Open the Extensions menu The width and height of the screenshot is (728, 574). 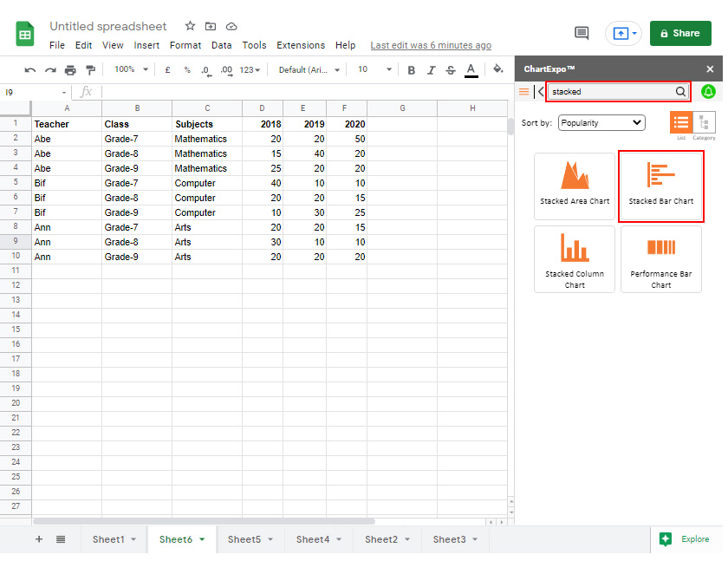pos(301,45)
